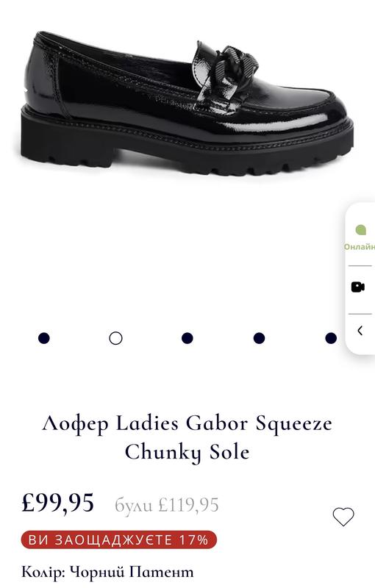
Task: Select the first carousel dot
Action: tap(44, 338)
